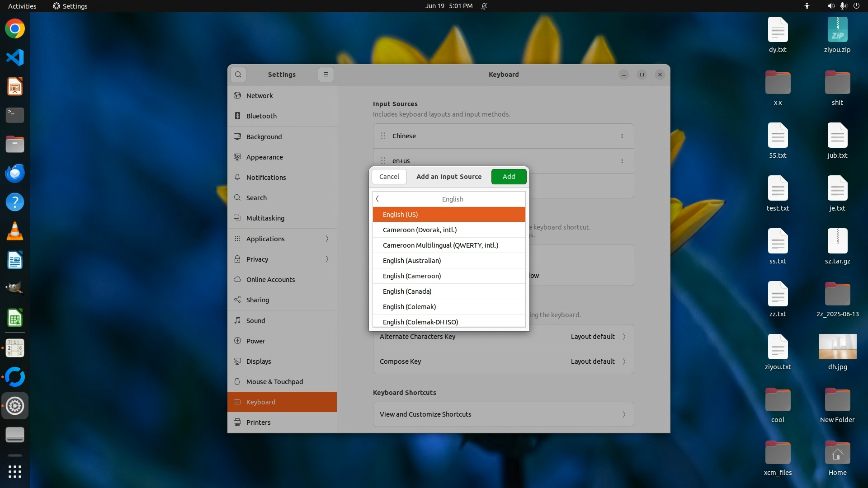The height and width of the screenshot is (488, 868).
Task: Choose English (Colemak) from list
Action: click(x=409, y=307)
